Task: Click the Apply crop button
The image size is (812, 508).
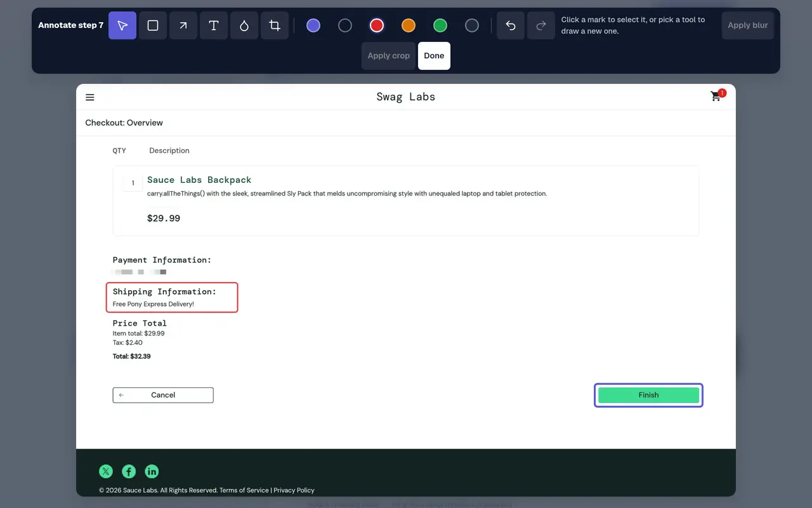Action: pyautogui.click(x=389, y=56)
